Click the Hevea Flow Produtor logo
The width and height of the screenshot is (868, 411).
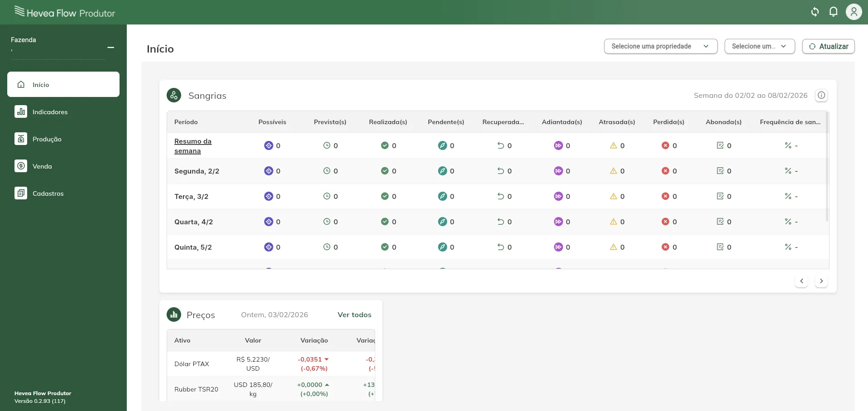(x=65, y=12)
